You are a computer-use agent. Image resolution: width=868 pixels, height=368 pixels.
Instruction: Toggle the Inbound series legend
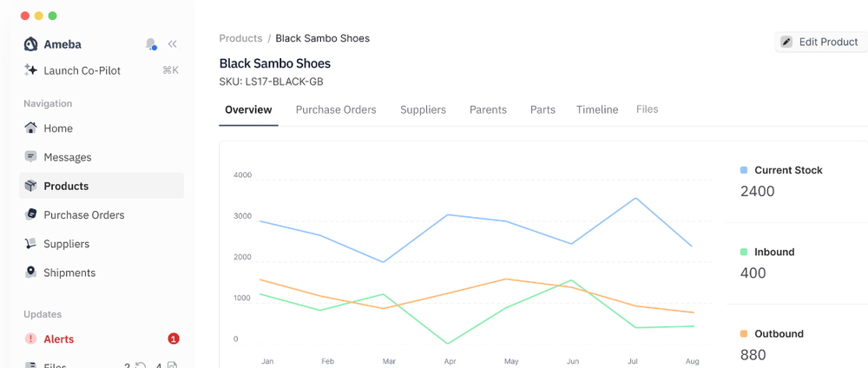pos(744,253)
